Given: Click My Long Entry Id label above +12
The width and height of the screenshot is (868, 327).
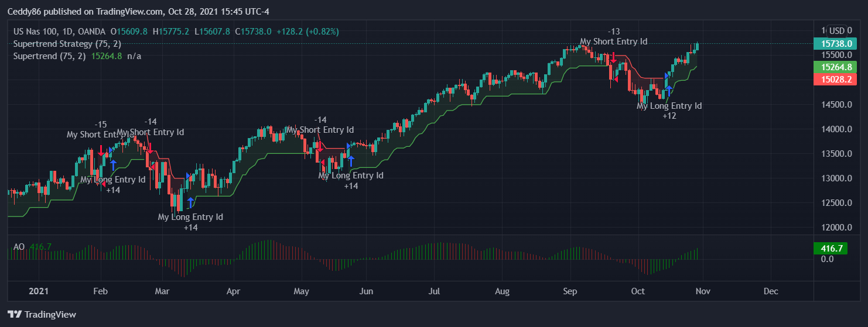Looking at the screenshot, I should point(669,106).
